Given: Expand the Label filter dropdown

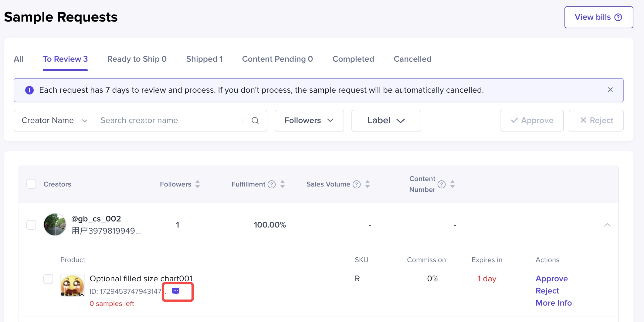Looking at the screenshot, I should [386, 121].
